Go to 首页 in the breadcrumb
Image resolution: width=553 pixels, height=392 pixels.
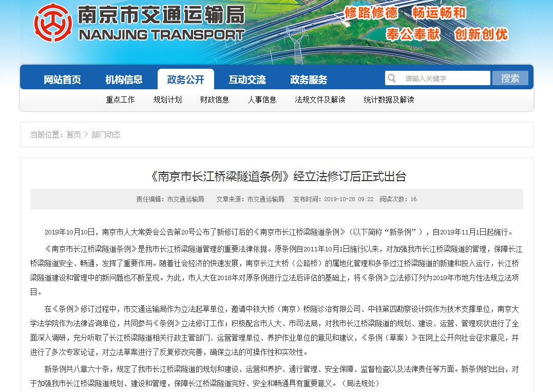click(74, 134)
